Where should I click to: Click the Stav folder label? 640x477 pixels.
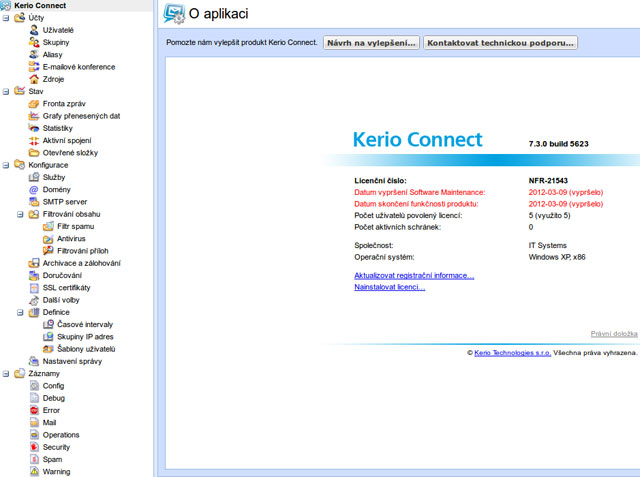(36, 91)
